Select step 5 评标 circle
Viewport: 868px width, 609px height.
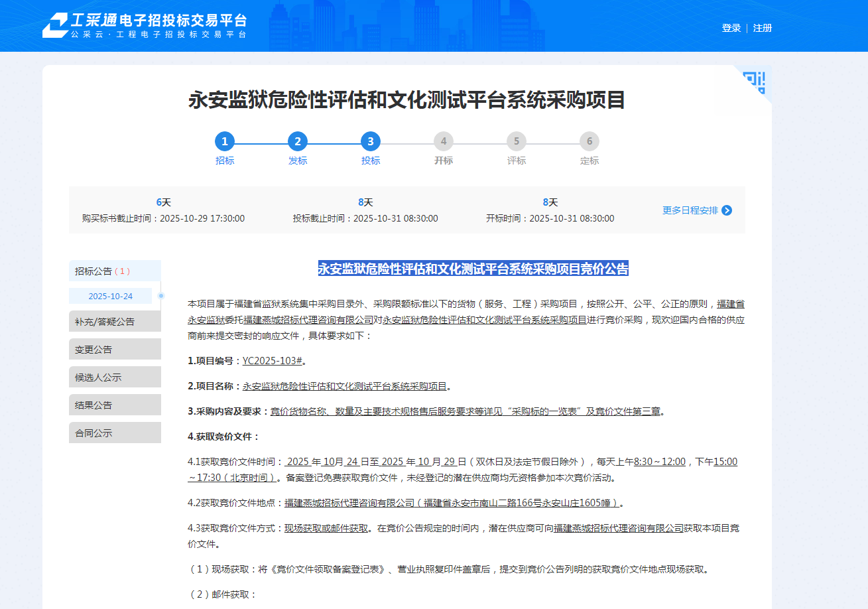click(517, 141)
